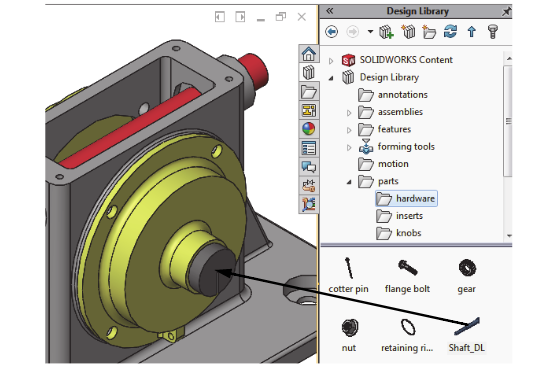Minimize the document window

261,20
